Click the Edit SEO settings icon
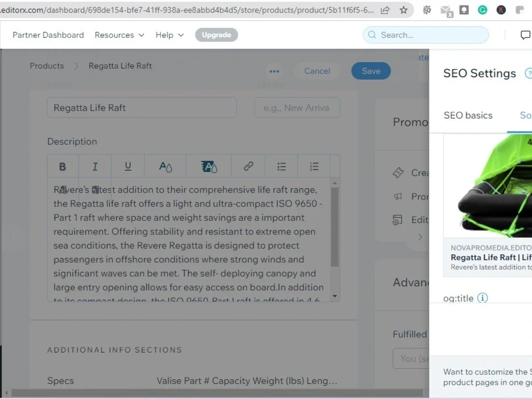This screenshot has height=399, width=532. pos(397,220)
